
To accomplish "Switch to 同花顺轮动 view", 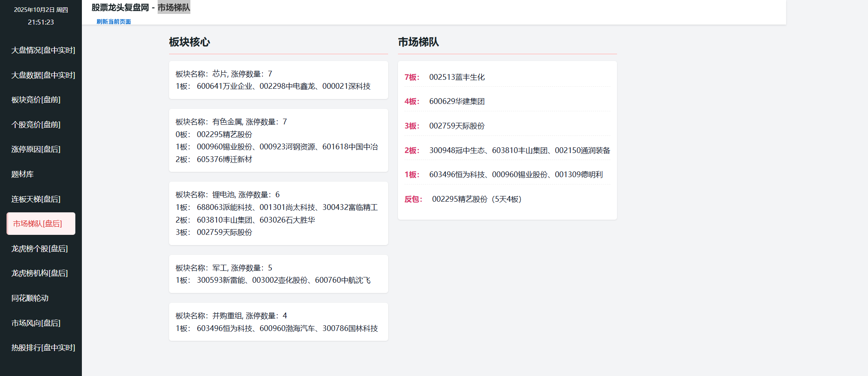I will point(30,298).
